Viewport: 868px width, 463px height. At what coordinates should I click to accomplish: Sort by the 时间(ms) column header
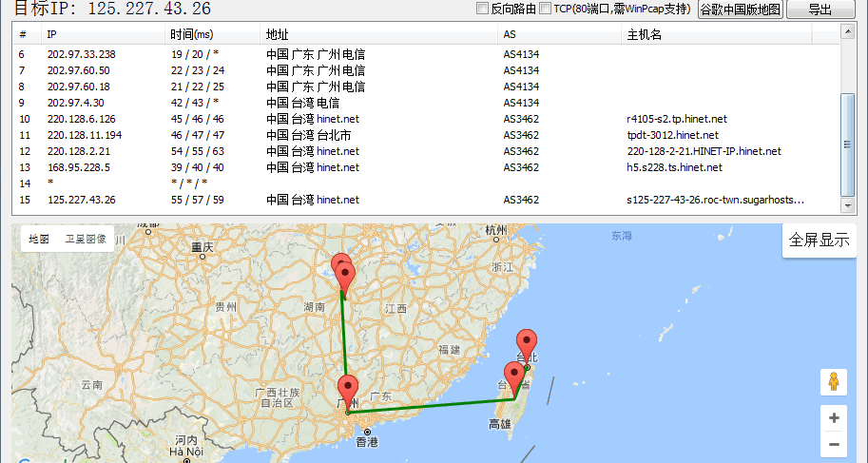coord(212,34)
